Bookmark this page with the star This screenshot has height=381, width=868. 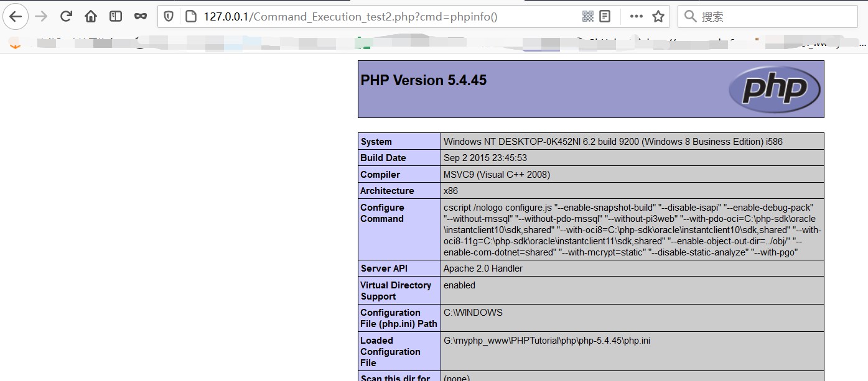click(x=658, y=17)
